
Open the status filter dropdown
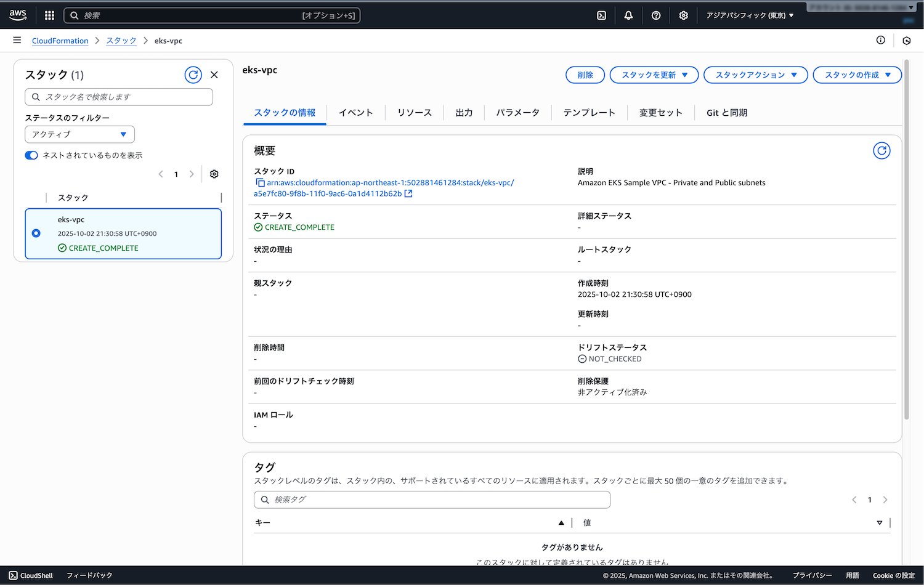click(79, 134)
